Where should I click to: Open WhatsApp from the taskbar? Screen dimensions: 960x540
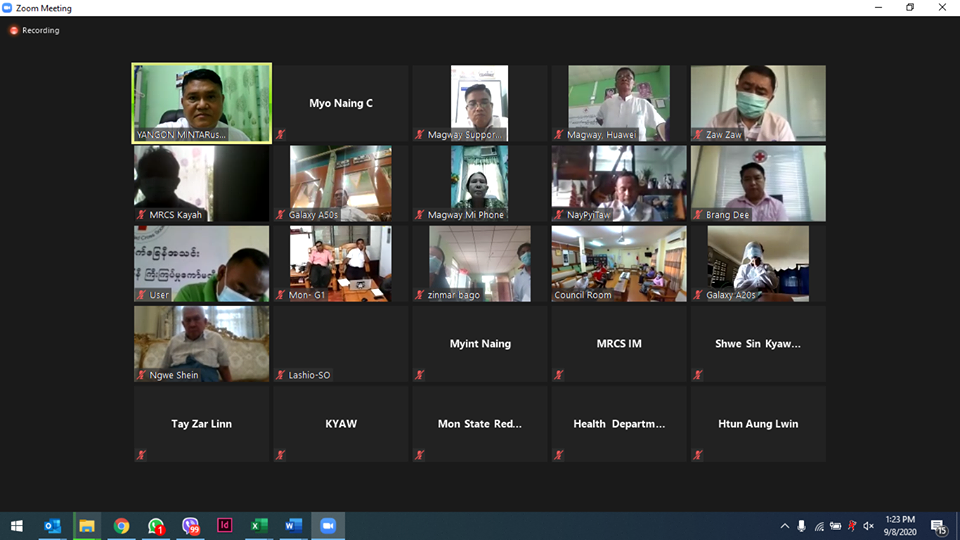156,526
